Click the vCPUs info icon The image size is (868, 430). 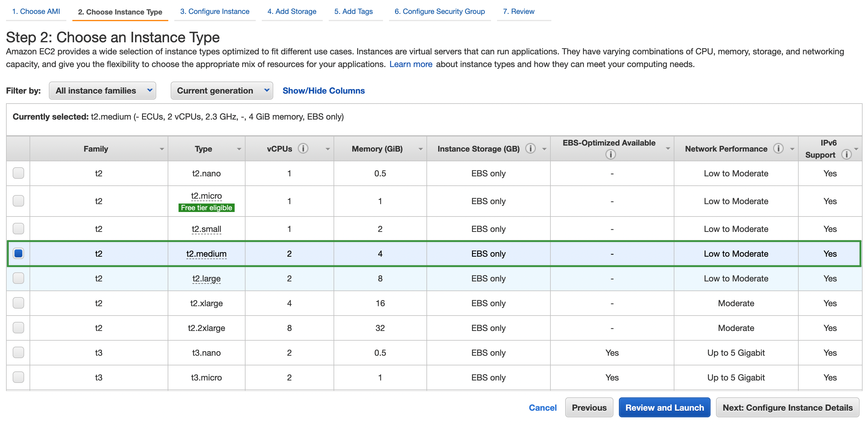click(303, 149)
